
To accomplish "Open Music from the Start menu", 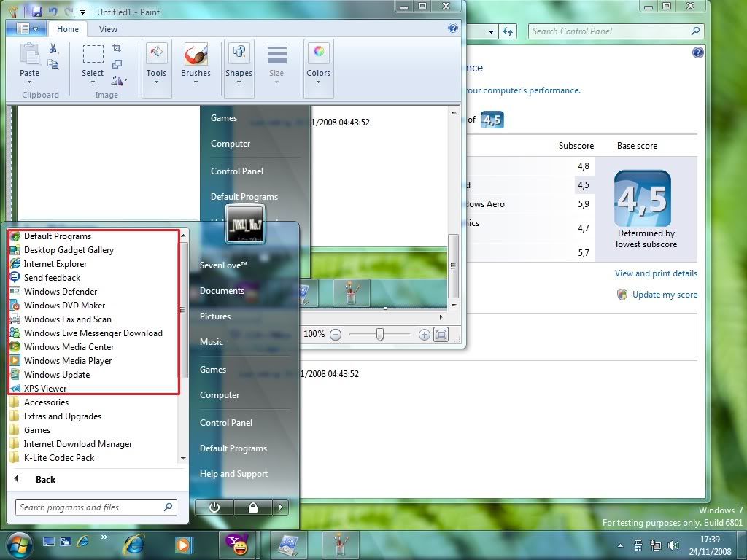I will pos(212,342).
